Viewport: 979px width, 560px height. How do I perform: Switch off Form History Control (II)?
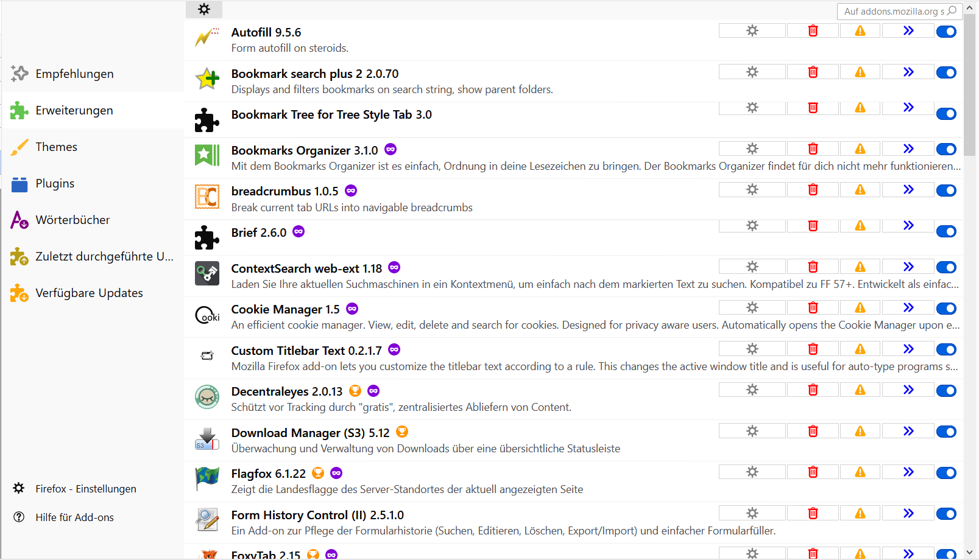pyautogui.click(x=946, y=514)
